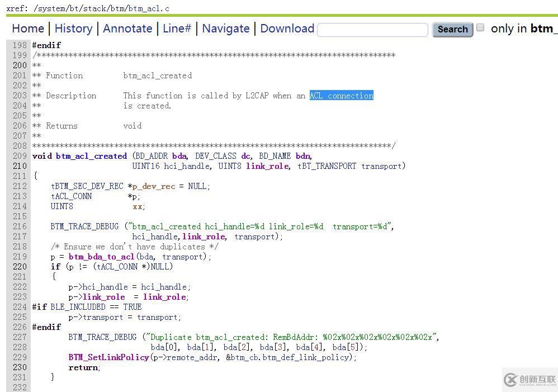The height and width of the screenshot is (392, 558).
Task: Click the 'return;' statement on line 230
Action: coord(84,367)
